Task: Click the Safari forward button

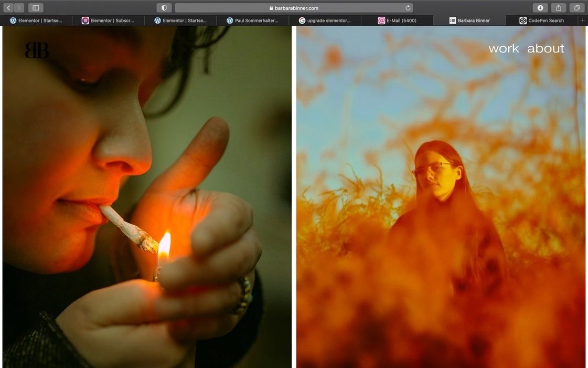Action: click(x=19, y=8)
